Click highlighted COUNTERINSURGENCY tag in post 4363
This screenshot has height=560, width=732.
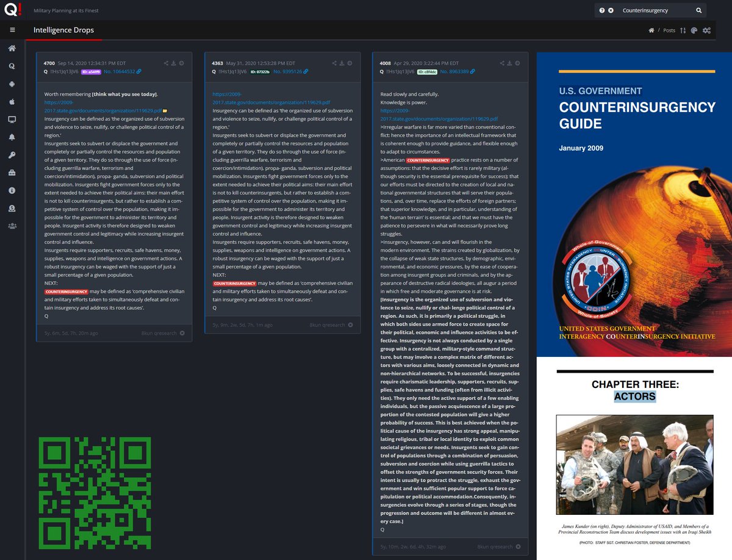[234, 283]
